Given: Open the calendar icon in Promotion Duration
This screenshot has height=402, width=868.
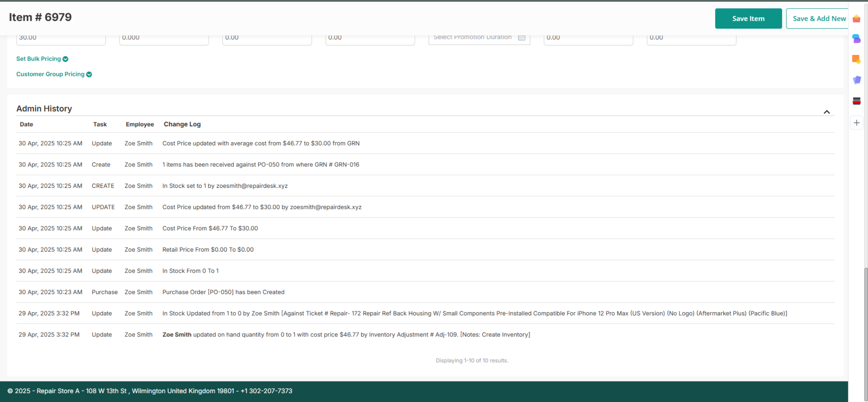Looking at the screenshot, I should [x=521, y=37].
